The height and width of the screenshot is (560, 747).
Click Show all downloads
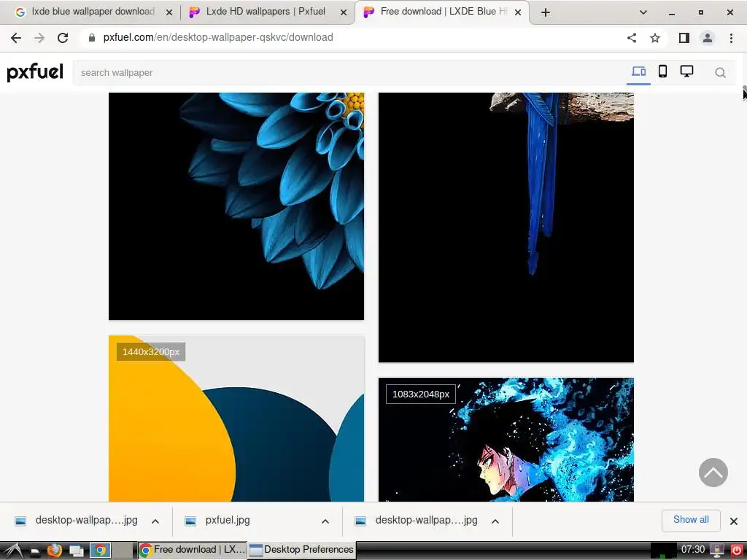pyautogui.click(x=691, y=520)
